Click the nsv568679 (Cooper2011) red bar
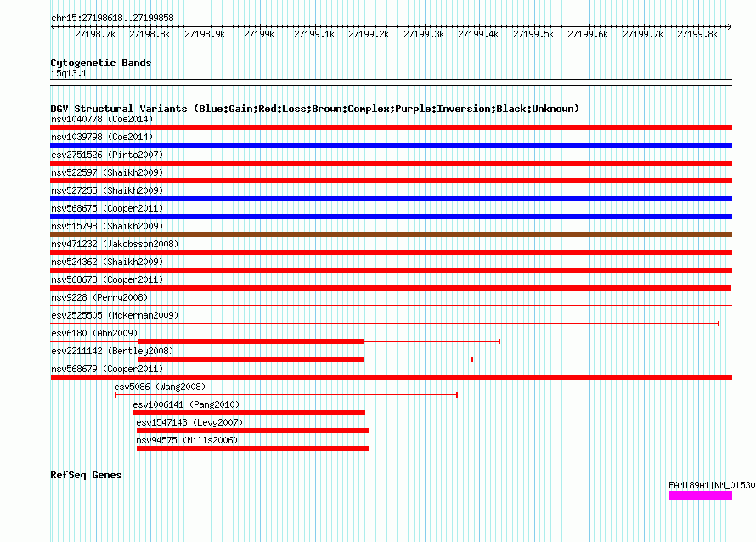 coord(391,377)
